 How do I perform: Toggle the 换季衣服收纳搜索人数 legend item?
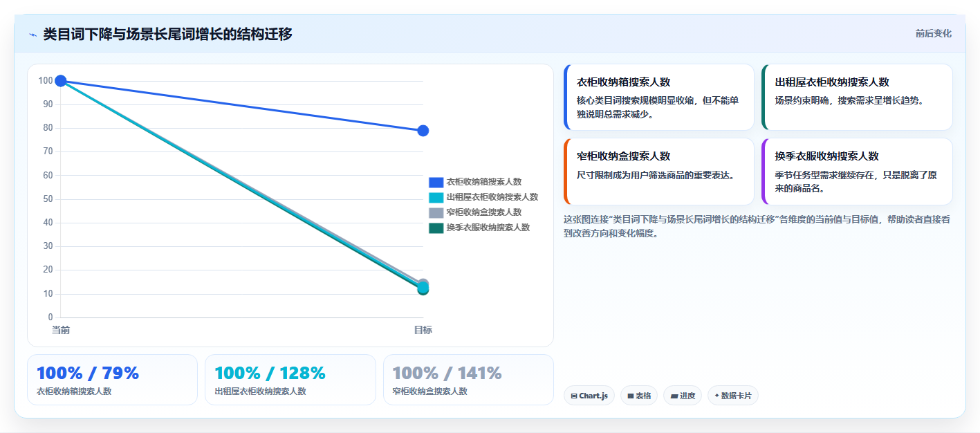pos(479,228)
